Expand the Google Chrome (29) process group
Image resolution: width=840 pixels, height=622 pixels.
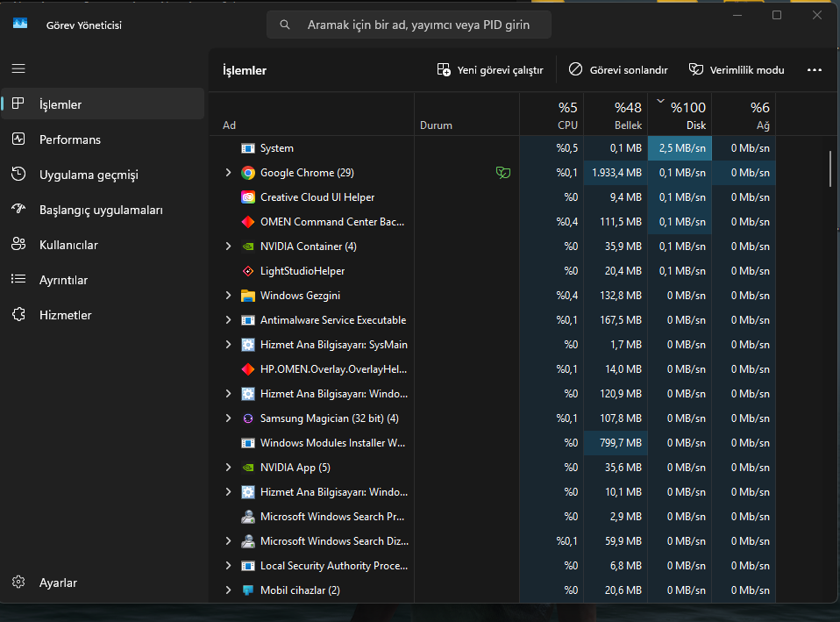click(228, 173)
